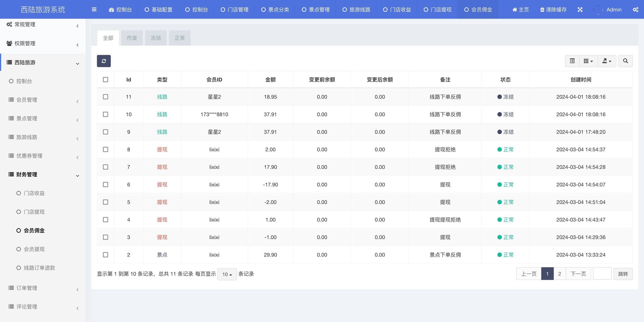
Task: Expand 会员管理 chevron
Action: click(78, 101)
